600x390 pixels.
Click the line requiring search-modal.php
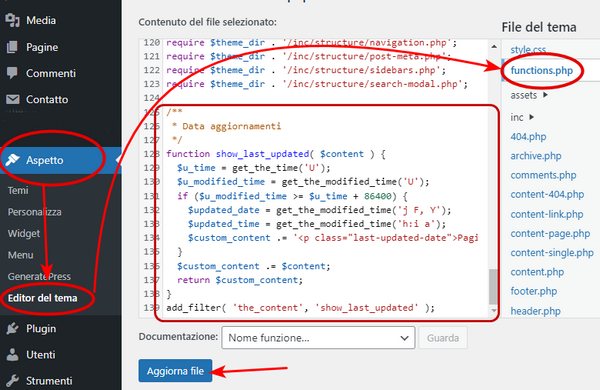click(317, 84)
